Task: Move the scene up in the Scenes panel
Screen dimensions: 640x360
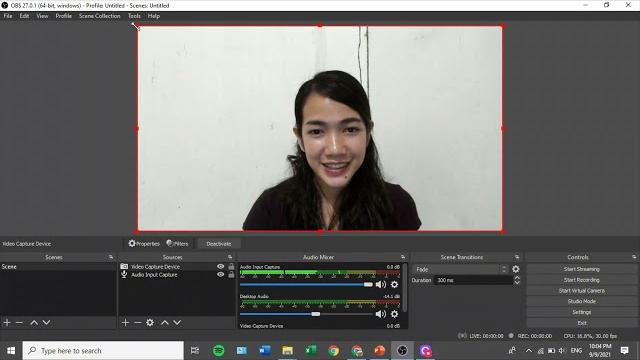Action: (x=34, y=322)
